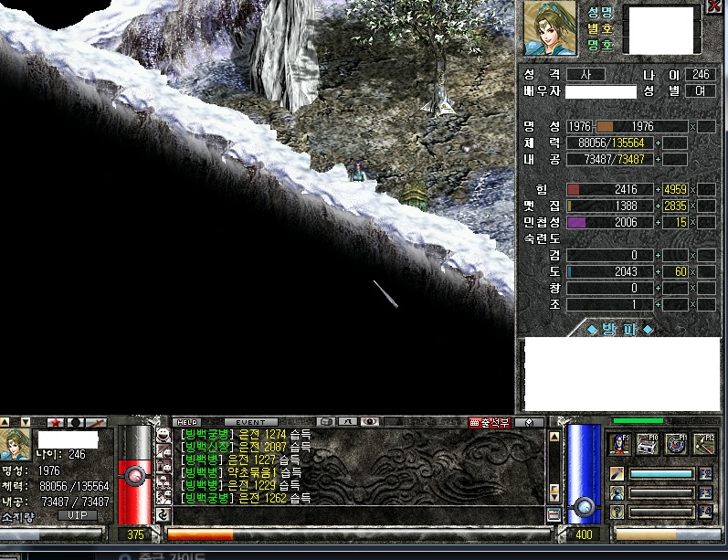The image size is (728, 560).
Task: Open the F12 hammer tool icon
Action: click(704, 444)
